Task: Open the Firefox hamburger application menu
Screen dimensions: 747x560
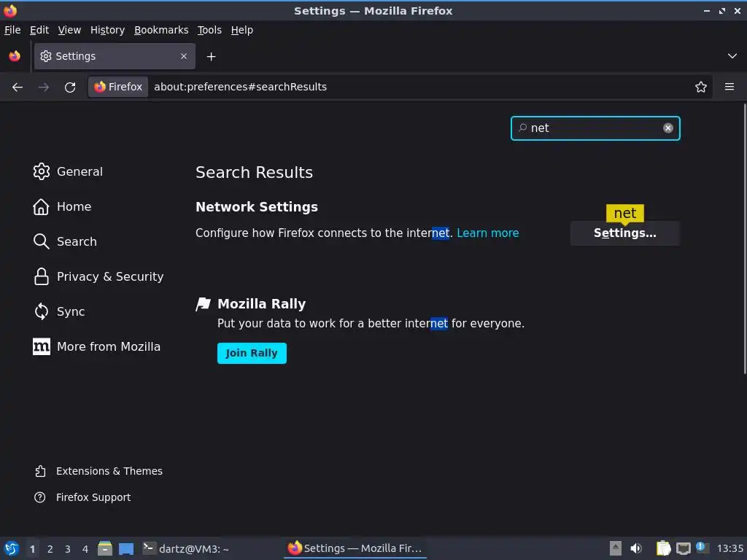Action: click(729, 87)
